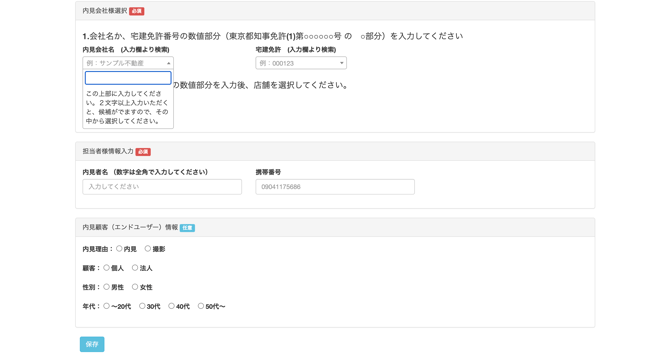Image resolution: width=670 pixels, height=363 pixels.
Task: Pick the 40代 age range
Action: point(171,306)
